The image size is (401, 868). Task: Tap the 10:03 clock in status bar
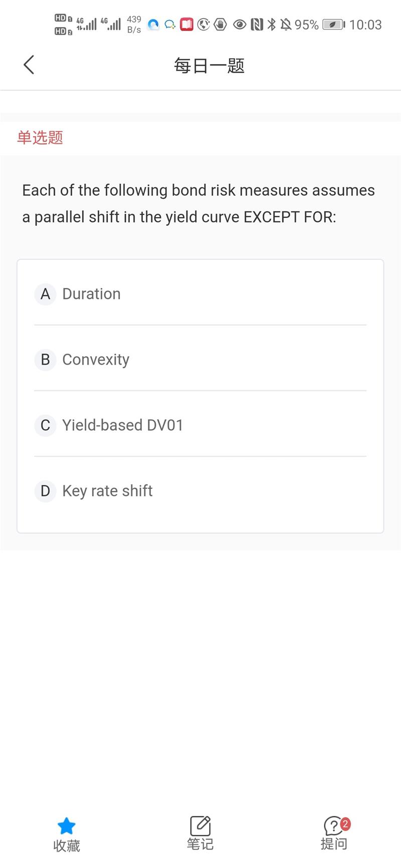pos(365,25)
